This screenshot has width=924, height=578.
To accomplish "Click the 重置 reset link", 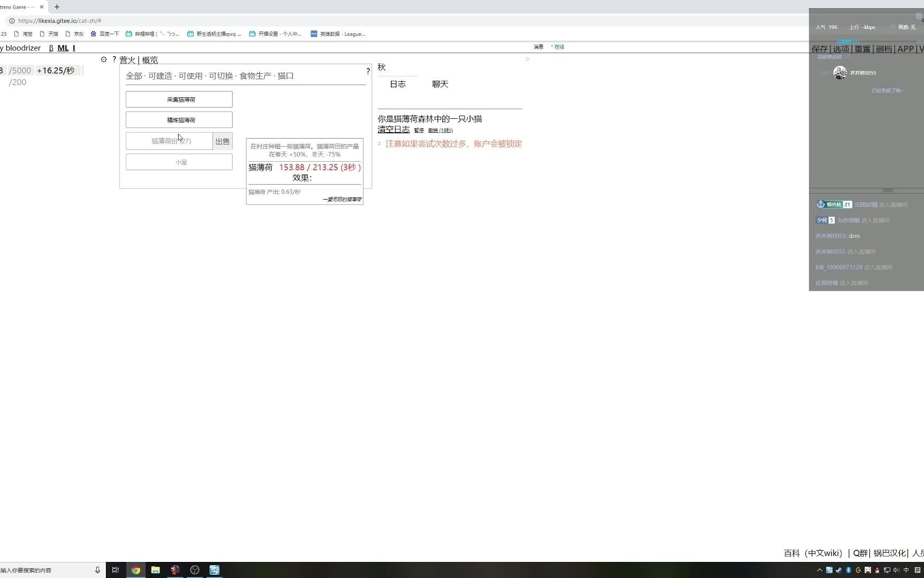I will click(863, 49).
